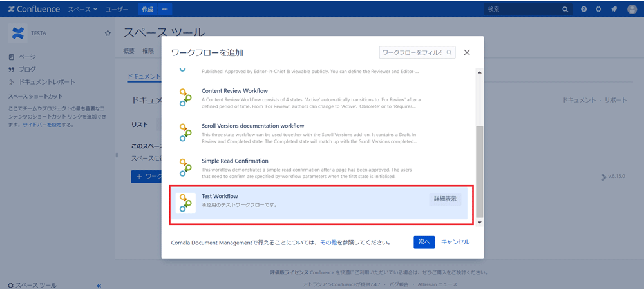Screen dimensions: 644x289
Task: Click Scroll Versions documentation workflow icon
Action: [x=185, y=132]
